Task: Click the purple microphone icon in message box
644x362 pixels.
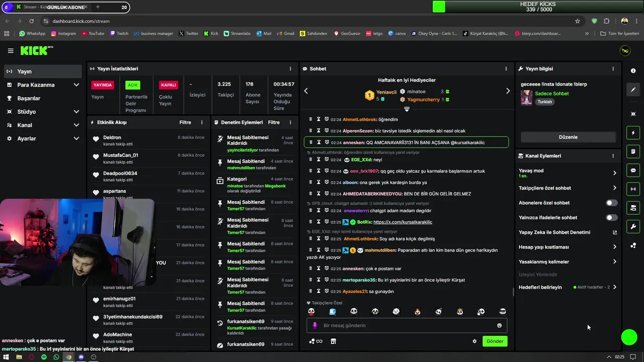Action: click(x=315, y=325)
